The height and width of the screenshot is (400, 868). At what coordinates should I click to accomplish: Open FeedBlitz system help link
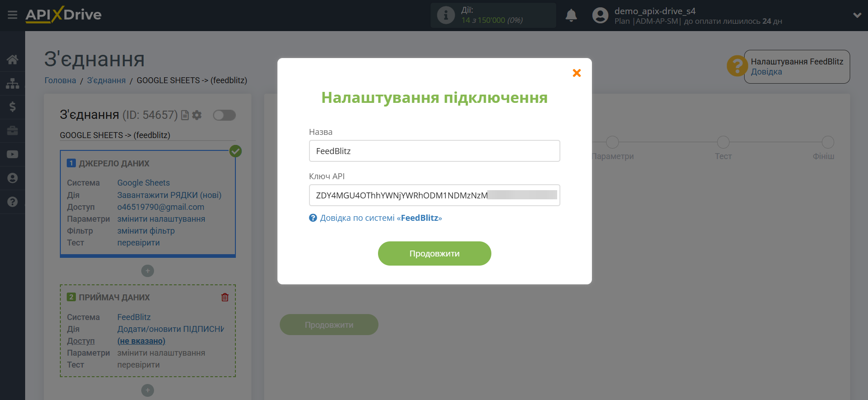381,218
